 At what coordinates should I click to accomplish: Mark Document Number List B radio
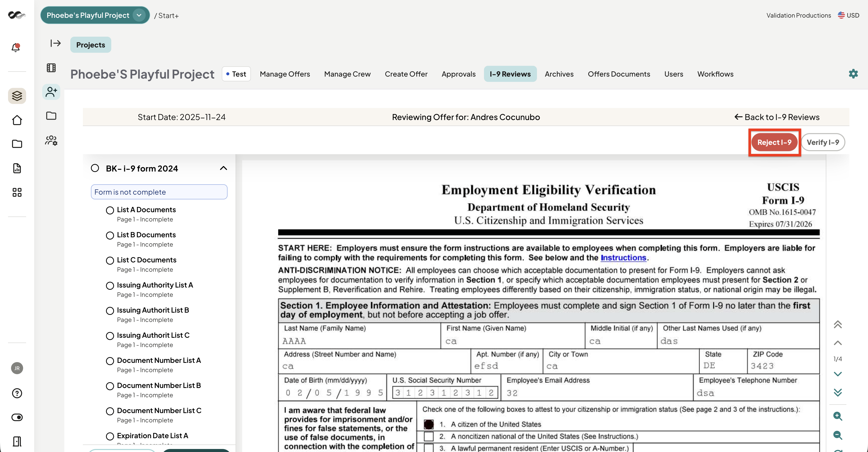coord(110,386)
